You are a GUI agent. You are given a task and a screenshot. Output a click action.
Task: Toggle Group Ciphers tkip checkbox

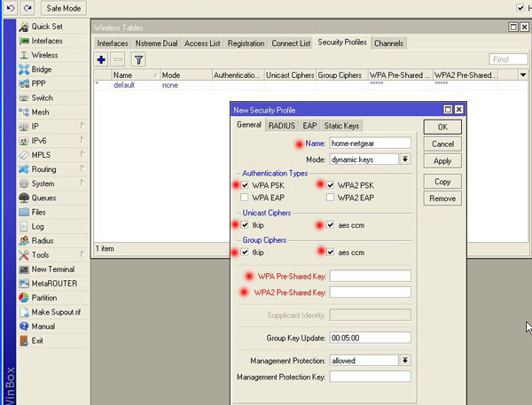[x=245, y=253]
